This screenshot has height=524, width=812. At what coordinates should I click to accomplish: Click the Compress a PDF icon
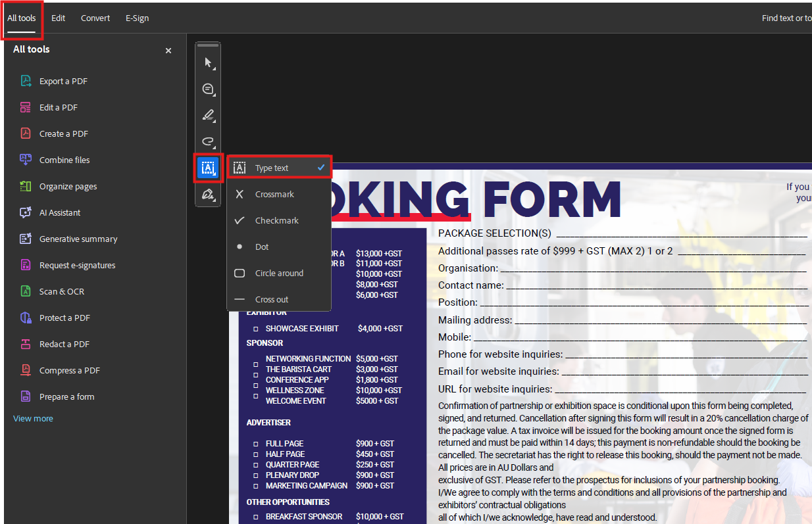[26, 370]
